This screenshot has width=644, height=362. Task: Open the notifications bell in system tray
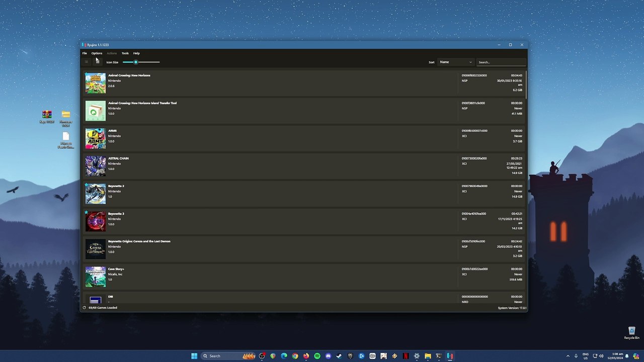(x=628, y=356)
